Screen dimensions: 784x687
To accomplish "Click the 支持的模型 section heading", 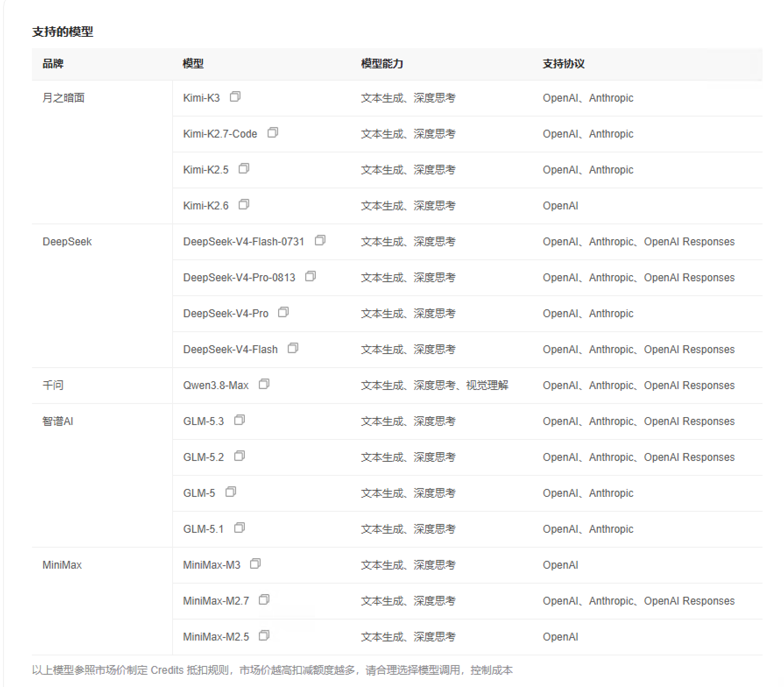I will pyautogui.click(x=63, y=32).
